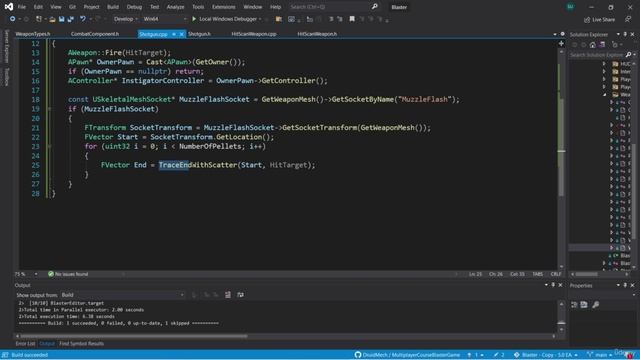Switch views icon in Solution Explorer
Screen dimensions: 640x360
(602, 44)
